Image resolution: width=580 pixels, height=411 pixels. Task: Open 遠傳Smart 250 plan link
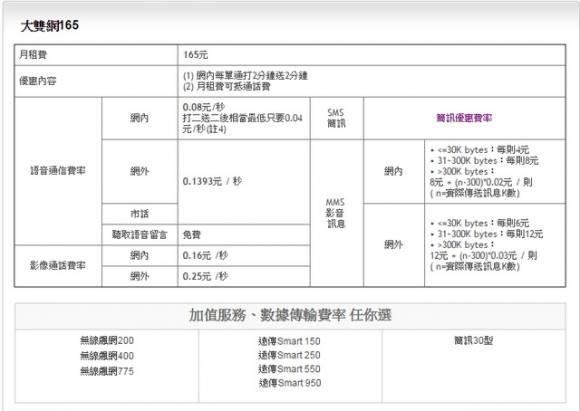pyautogui.click(x=289, y=355)
